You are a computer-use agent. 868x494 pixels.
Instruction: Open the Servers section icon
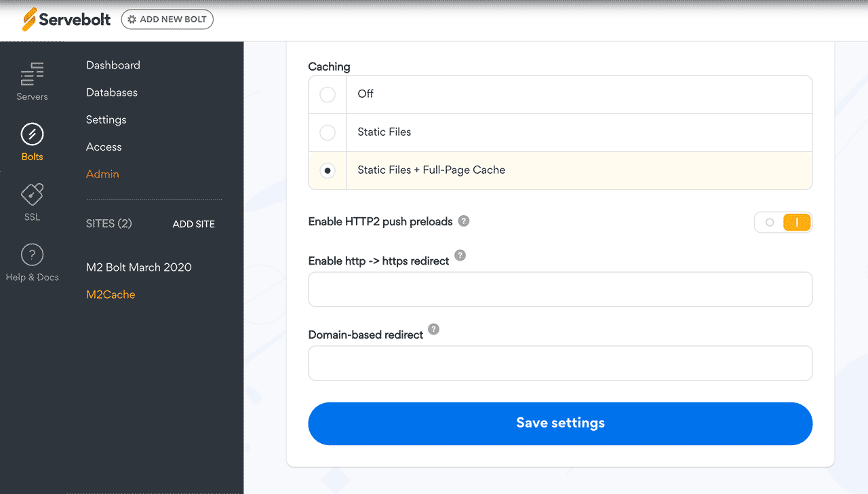coord(32,73)
